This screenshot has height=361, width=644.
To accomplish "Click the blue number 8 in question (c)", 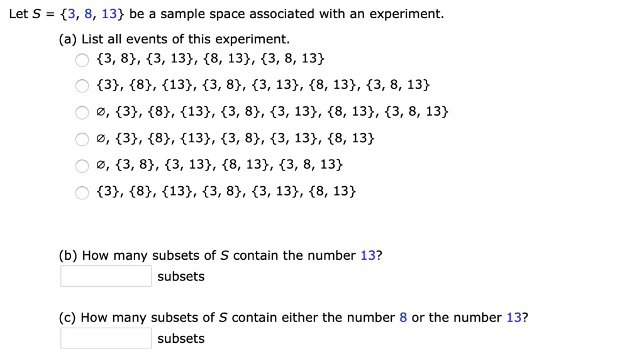I will tap(403, 317).
